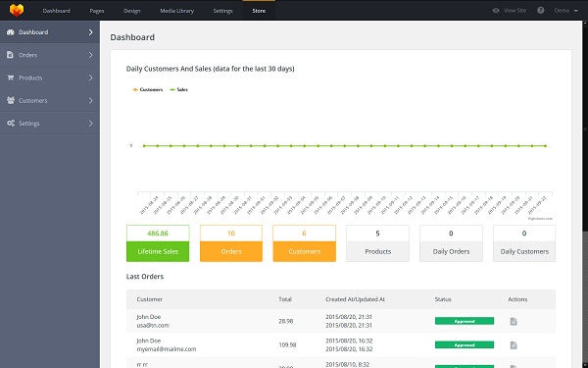Click the orange heart logo icon
The width and height of the screenshot is (588, 368).
[x=17, y=10]
